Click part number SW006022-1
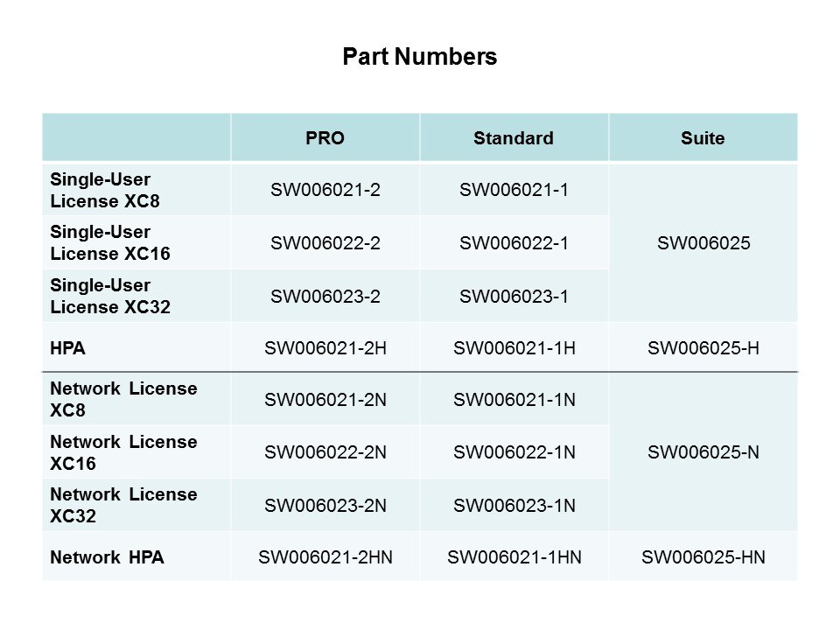 click(514, 243)
